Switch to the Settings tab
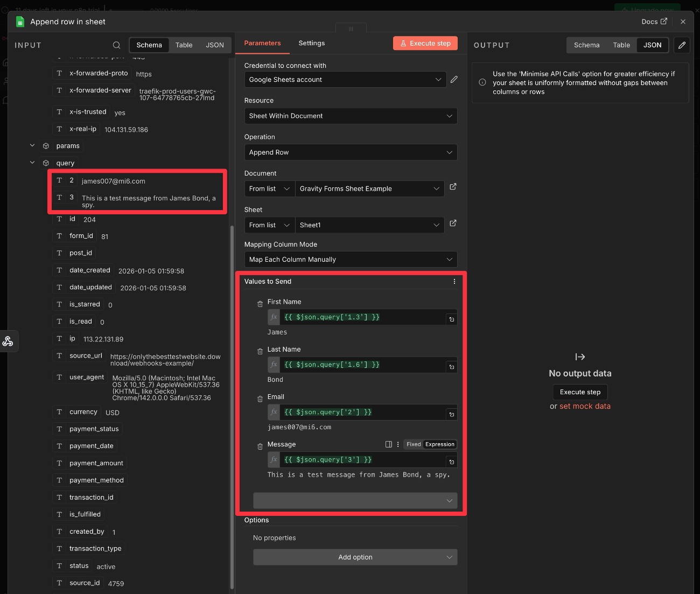Screen dimensions: 700x594 tap(311, 43)
